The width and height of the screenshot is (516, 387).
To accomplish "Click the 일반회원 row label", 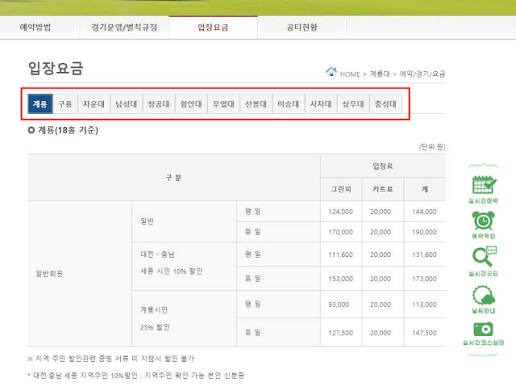I will pos(49,274).
